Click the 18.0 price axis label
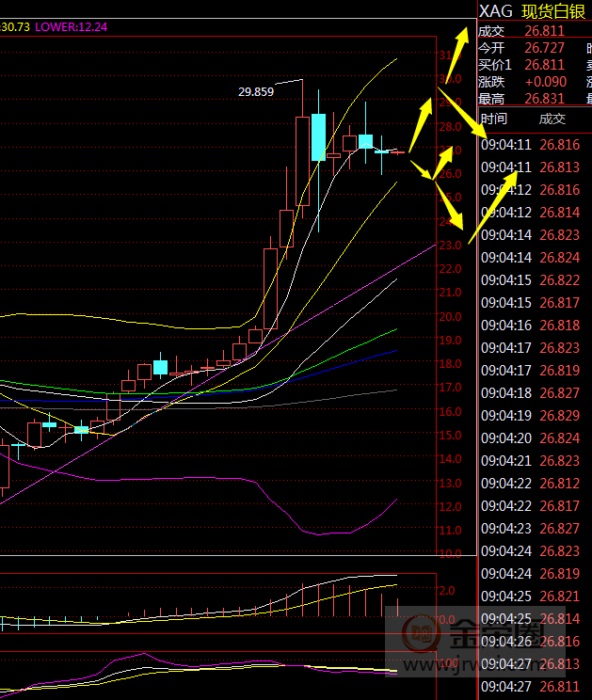This screenshot has width=592, height=700. click(450, 364)
